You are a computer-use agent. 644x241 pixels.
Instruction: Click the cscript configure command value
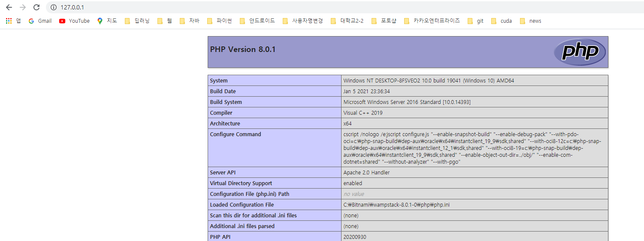tap(472, 148)
